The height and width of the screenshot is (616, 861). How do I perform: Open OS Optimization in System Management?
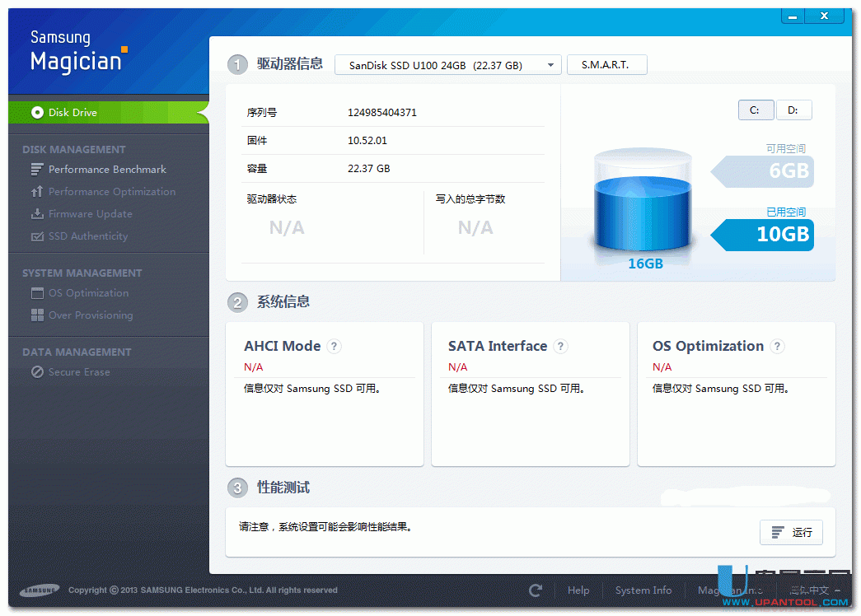pyautogui.click(x=88, y=293)
